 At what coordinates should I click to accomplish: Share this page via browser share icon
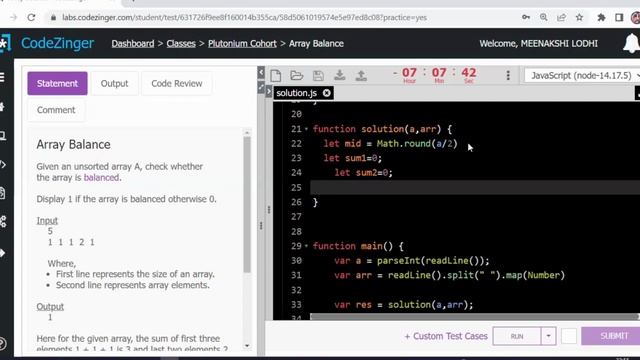point(562,18)
